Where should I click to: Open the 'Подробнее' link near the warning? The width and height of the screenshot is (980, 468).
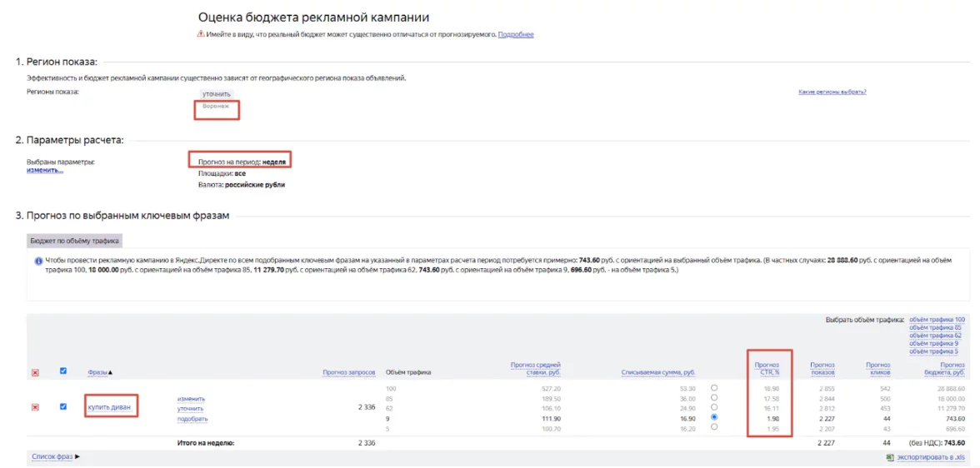[516, 34]
